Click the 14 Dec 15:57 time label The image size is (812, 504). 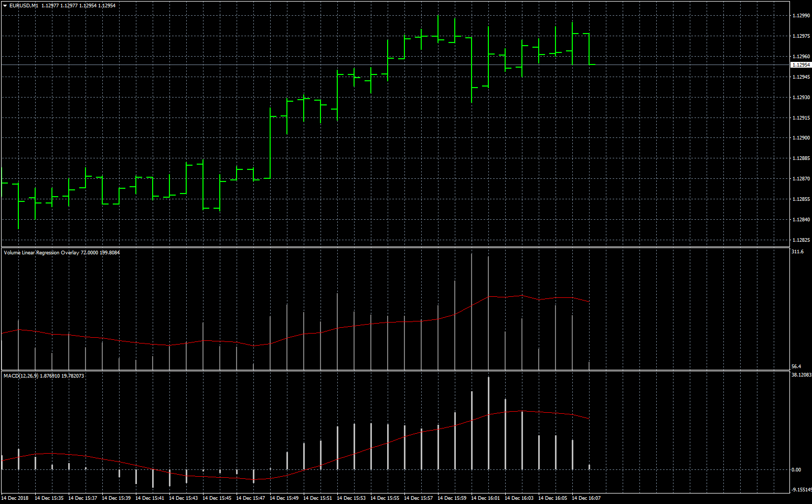click(x=418, y=498)
